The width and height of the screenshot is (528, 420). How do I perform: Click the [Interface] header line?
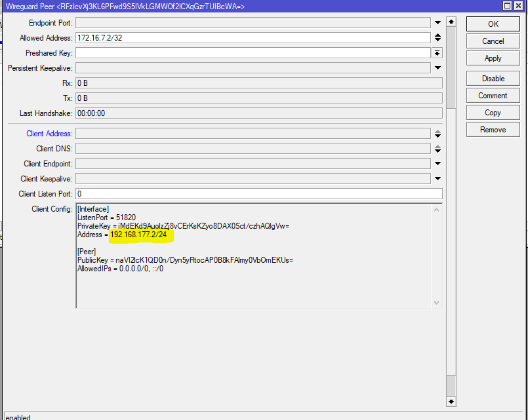(93, 209)
